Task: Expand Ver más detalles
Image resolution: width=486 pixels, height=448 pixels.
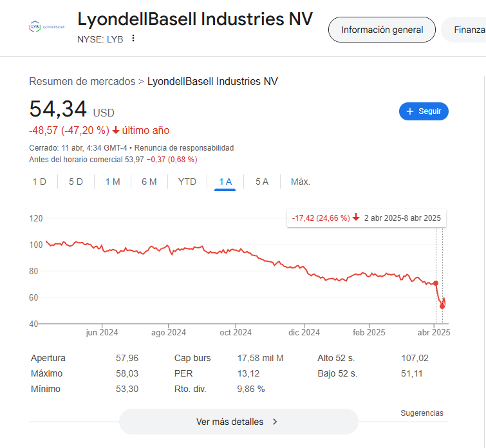Action: [239, 422]
